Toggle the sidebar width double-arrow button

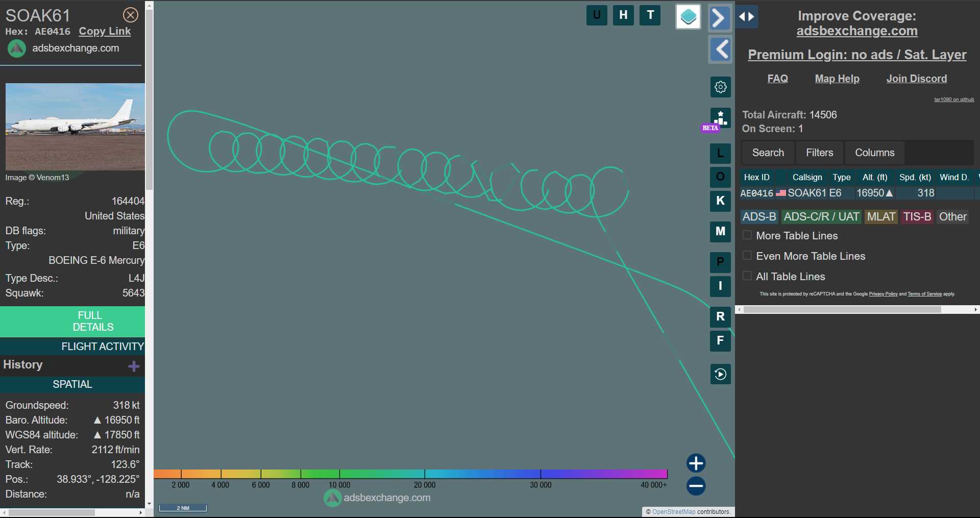tap(747, 17)
